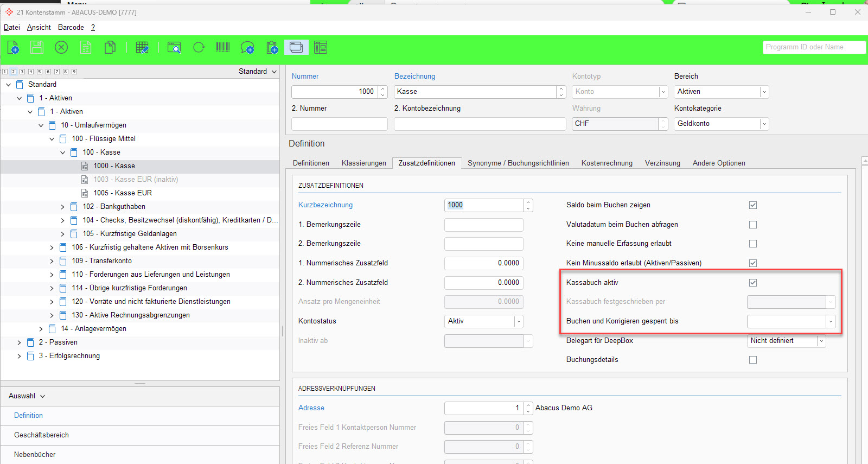
Task: Click the Programm ID oder Name field
Action: click(x=814, y=47)
